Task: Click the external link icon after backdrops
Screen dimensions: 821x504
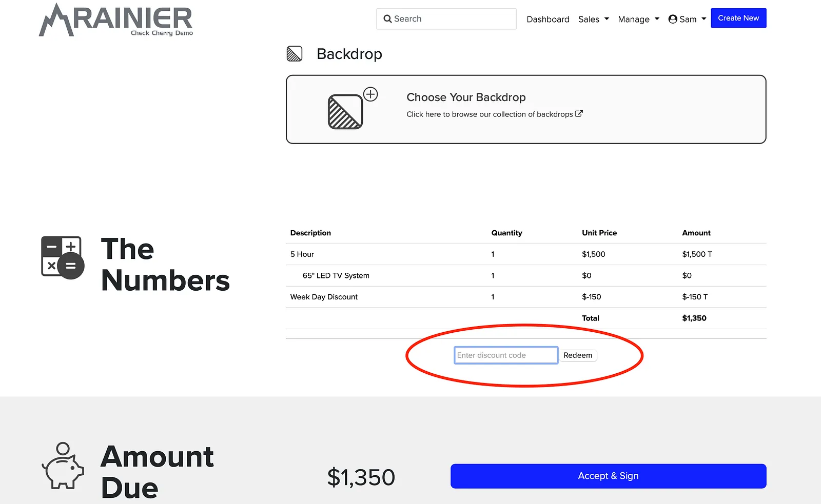Action: pos(579,114)
